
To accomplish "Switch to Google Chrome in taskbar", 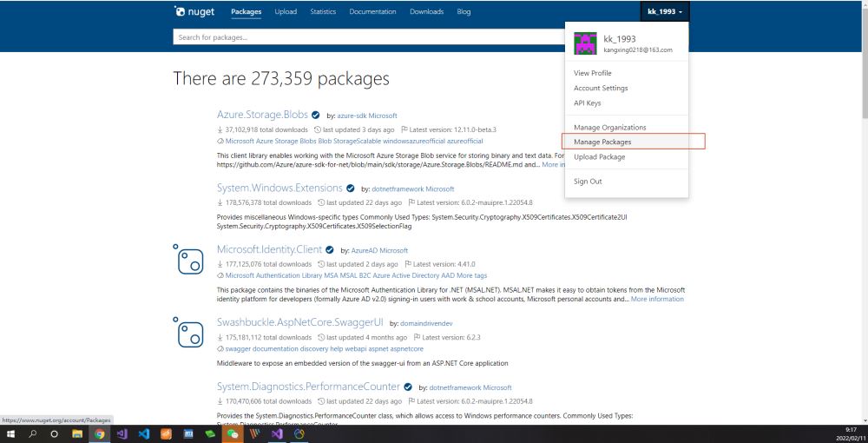I will pos(100,434).
